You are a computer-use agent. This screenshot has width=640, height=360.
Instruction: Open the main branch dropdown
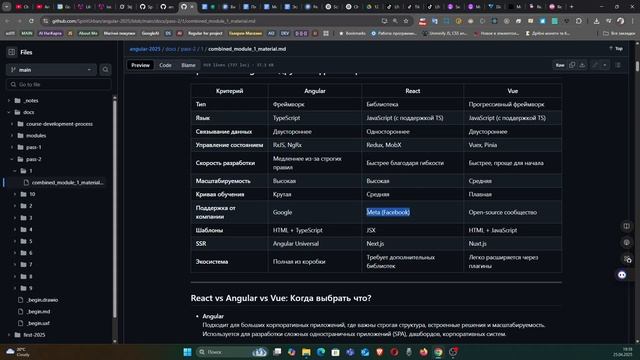(51, 70)
